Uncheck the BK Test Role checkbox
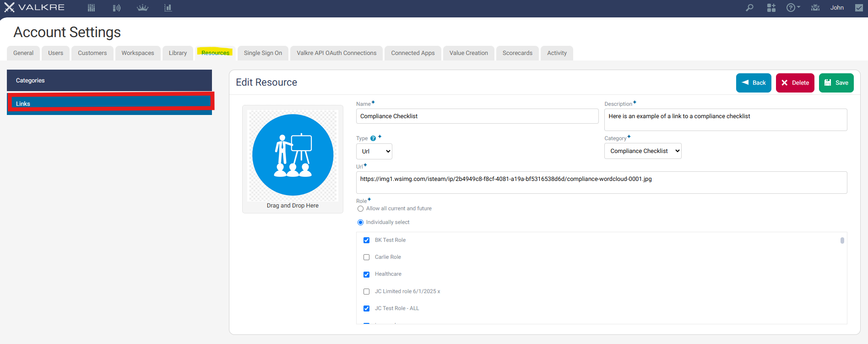Viewport: 868px width, 344px height. 366,240
